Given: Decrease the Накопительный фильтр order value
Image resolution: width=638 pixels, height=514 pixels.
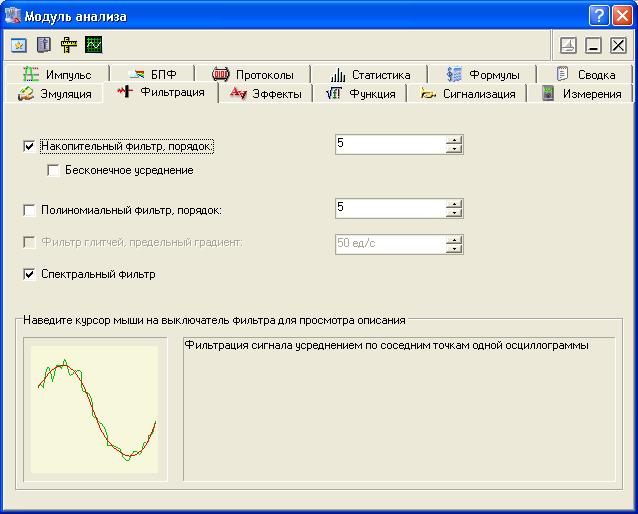Looking at the screenshot, I should [454, 149].
